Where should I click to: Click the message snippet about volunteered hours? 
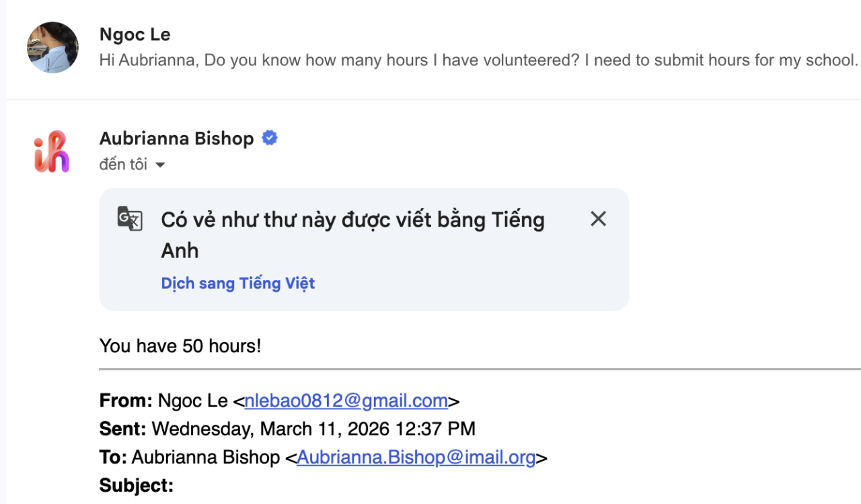point(478,60)
